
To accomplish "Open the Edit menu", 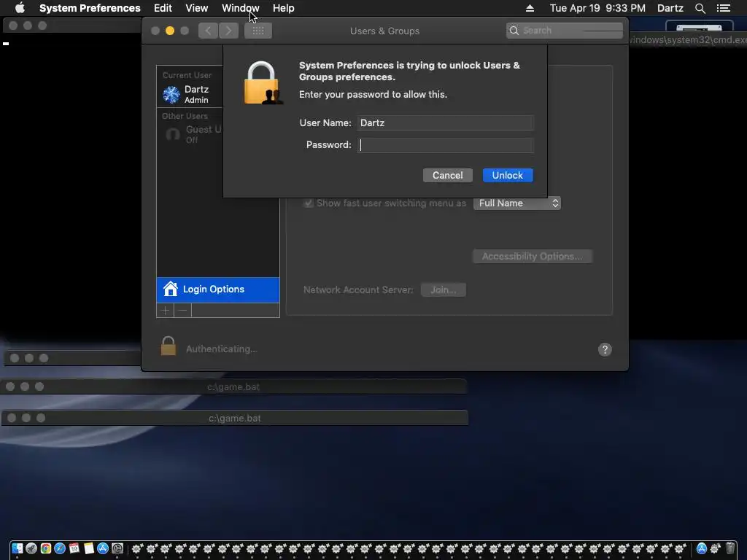I will [163, 8].
